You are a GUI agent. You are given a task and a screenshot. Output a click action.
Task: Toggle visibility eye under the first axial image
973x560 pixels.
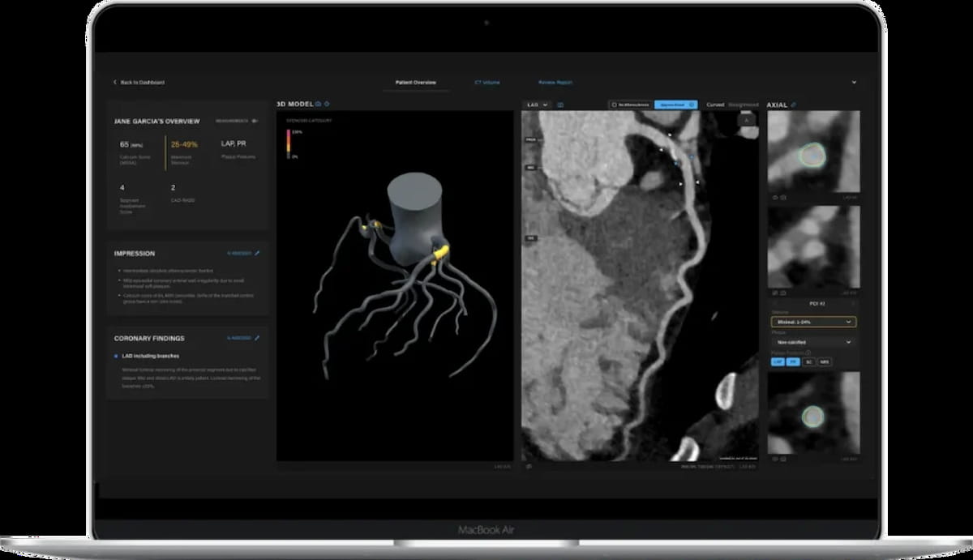click(775, 197)
